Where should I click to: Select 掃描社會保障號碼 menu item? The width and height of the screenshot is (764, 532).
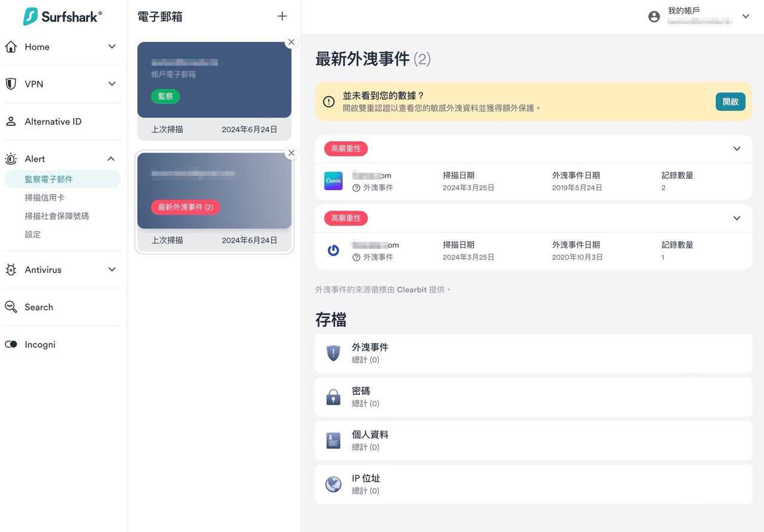pyautogui.click(x=57, y=216)
